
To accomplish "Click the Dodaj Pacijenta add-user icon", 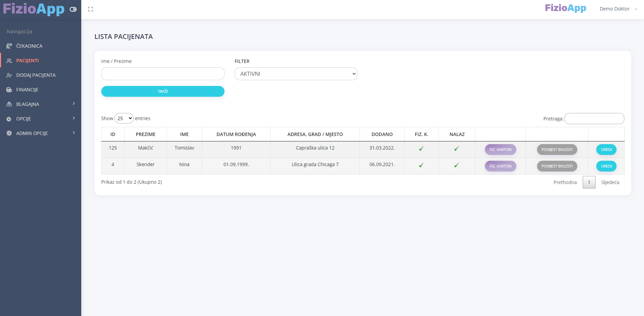I will coord(9,75).
